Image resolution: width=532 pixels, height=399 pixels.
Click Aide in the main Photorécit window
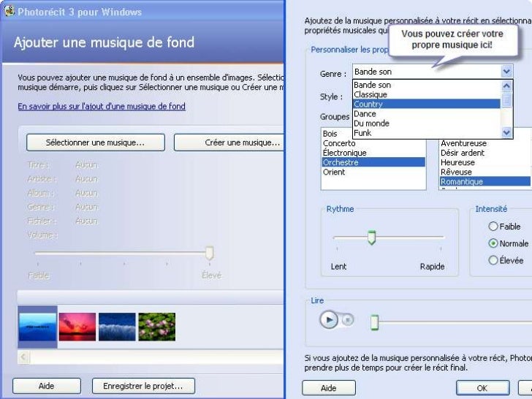[x=47, y=386]
